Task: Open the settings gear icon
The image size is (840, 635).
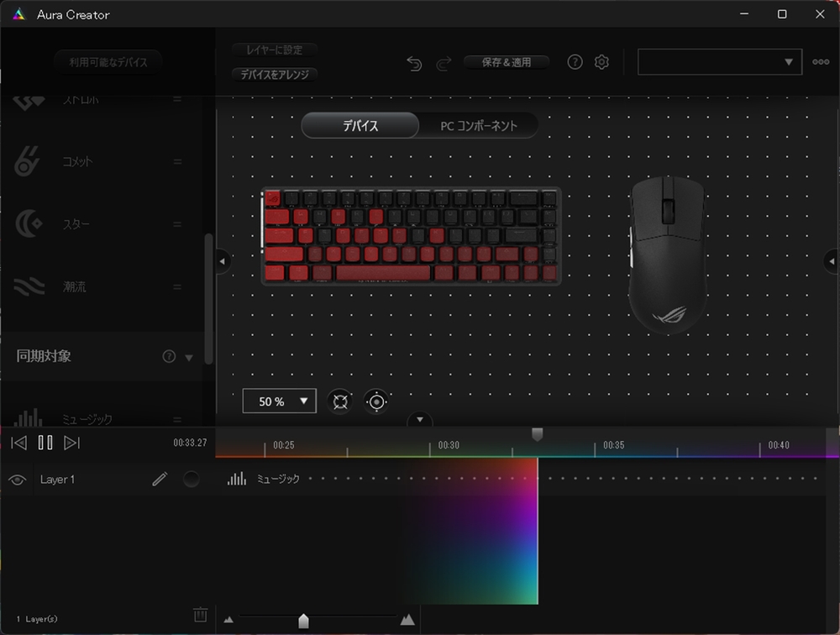Action: [x=601, y=62]
